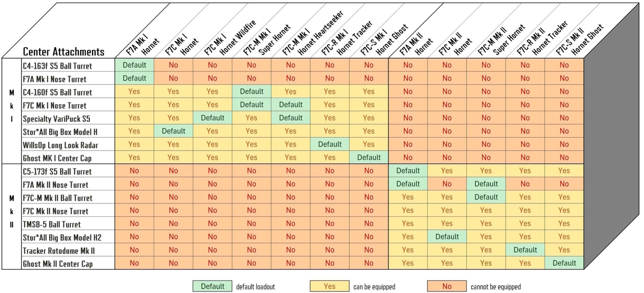Click the F7C-S Mk II Hornet Ghost header

579,40
